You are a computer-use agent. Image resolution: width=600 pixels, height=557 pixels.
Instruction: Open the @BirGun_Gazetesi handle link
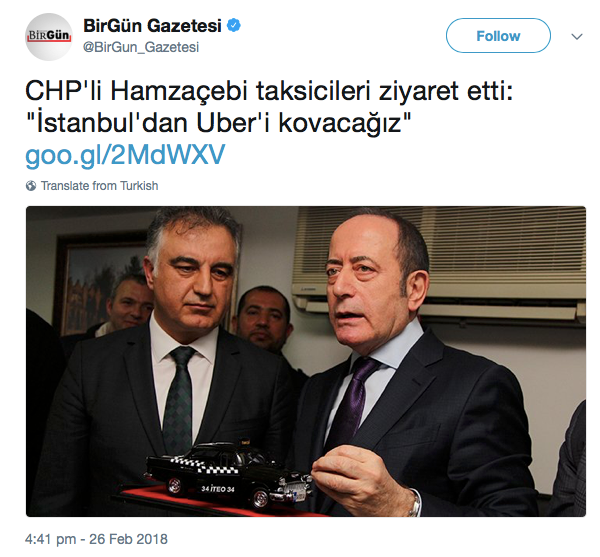[141, 47]
